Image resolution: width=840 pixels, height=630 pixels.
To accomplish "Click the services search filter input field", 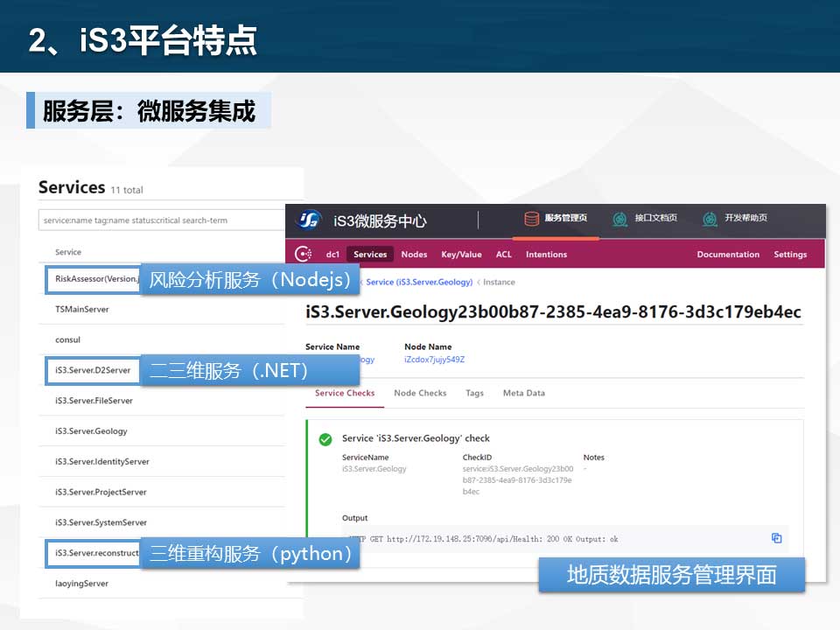I will (x=162, y=220).
